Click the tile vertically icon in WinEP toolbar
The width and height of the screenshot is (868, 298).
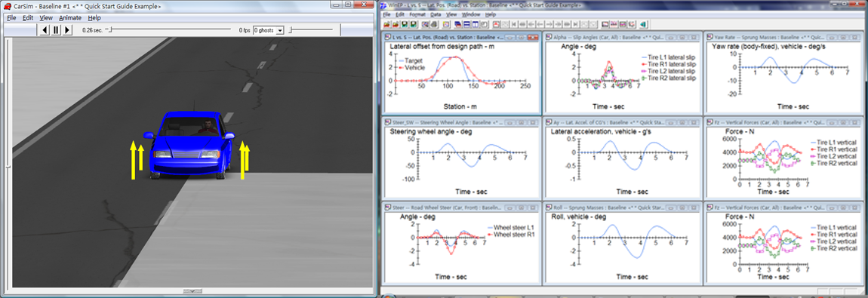476,24
